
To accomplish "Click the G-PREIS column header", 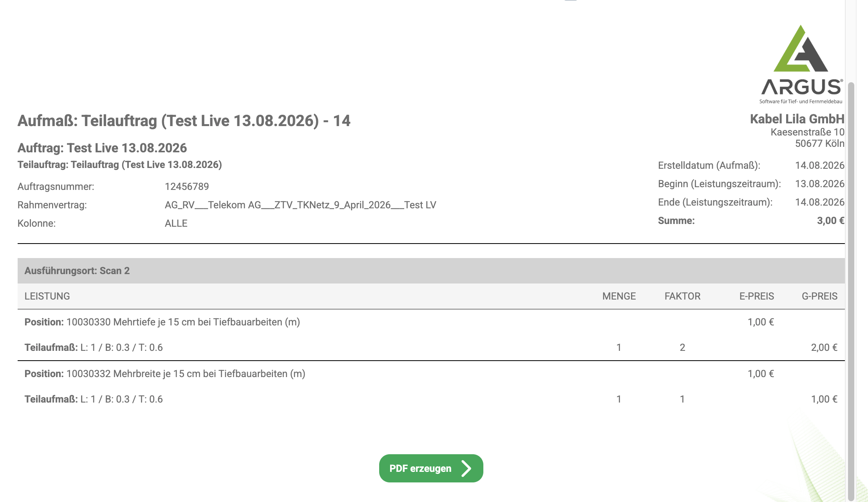I will click(x=819, y=296).
